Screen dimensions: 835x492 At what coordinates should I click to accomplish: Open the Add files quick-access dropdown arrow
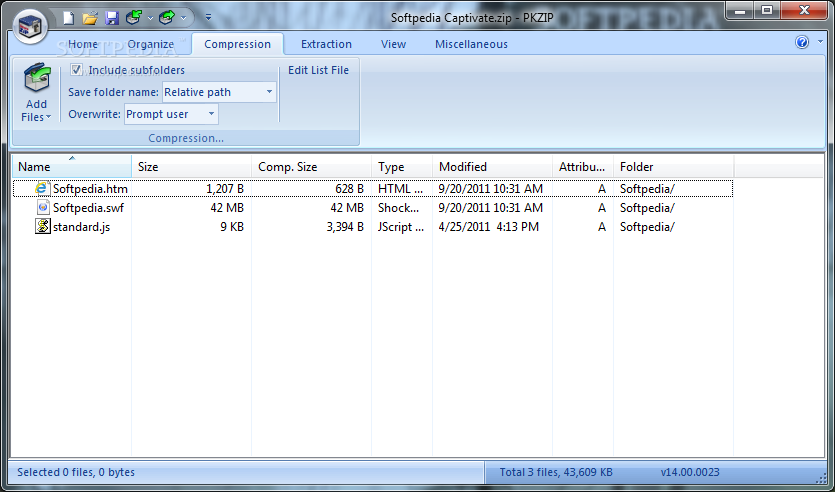(150, 19)
